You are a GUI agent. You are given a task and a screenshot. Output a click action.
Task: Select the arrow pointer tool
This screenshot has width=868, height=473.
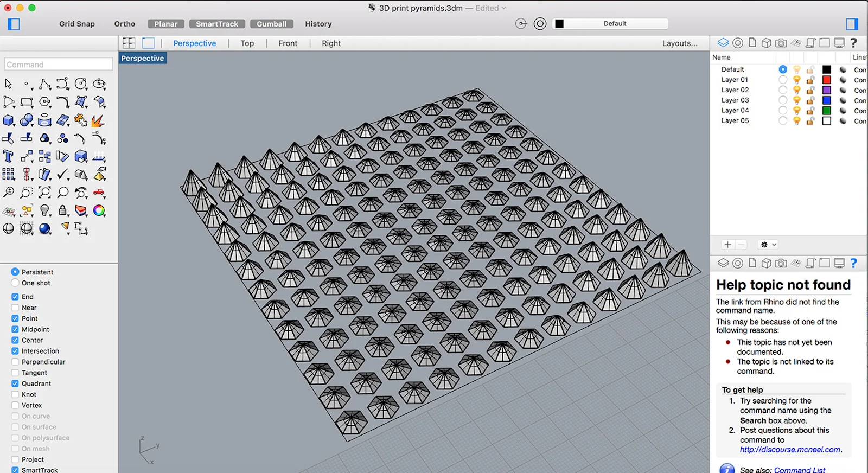(x=8, y=84)
